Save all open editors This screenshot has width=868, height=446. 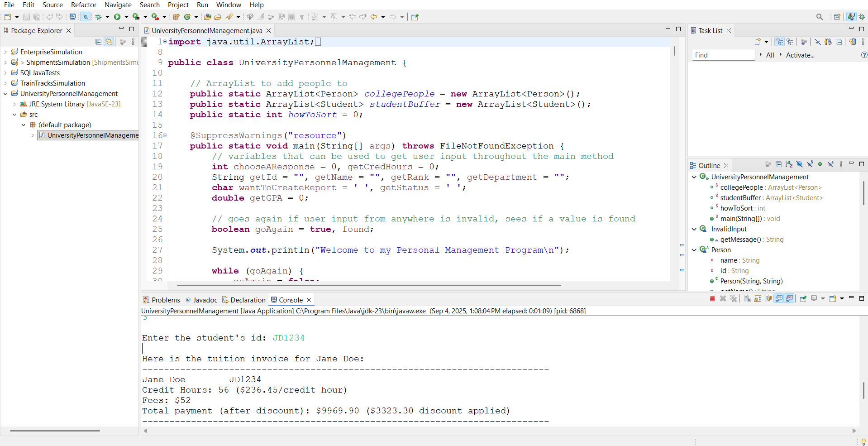37,17
